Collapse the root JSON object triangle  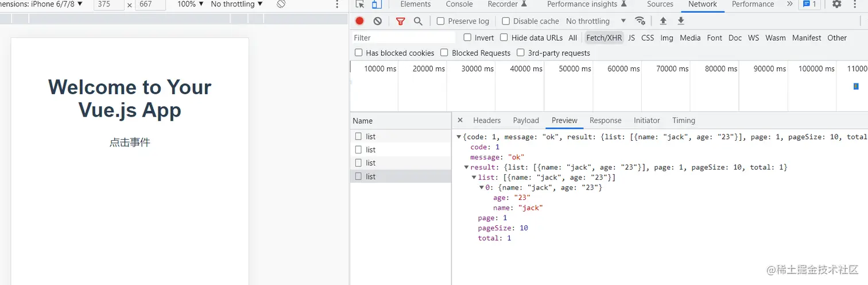pos(459,137)
